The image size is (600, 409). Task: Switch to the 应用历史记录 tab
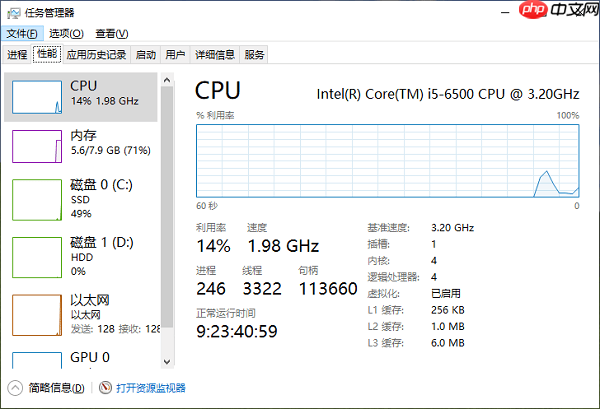coord(97,55)
